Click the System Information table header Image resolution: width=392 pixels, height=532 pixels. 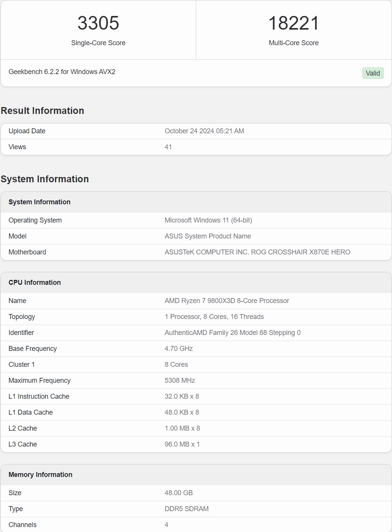(39, 202)
